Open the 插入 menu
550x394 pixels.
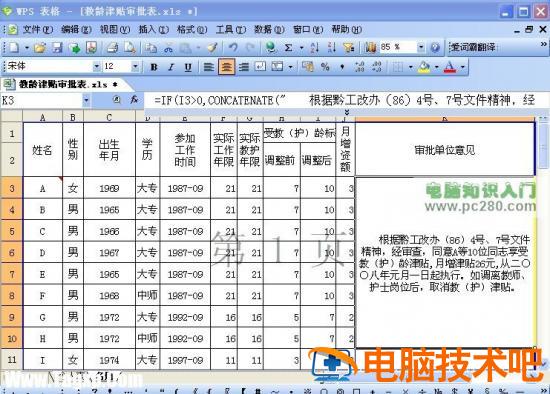pyautogui.click(x=153, y=29)
